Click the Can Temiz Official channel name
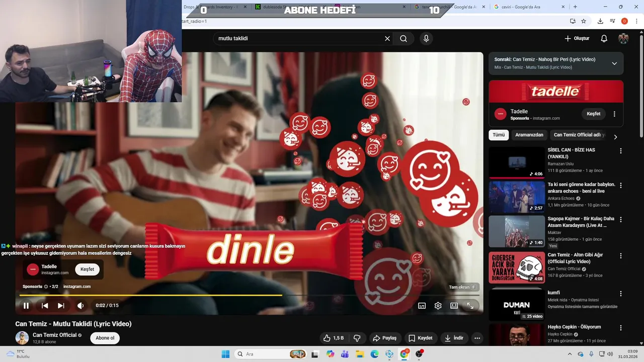This screenshot has height=362, width=644. point(54,335)
